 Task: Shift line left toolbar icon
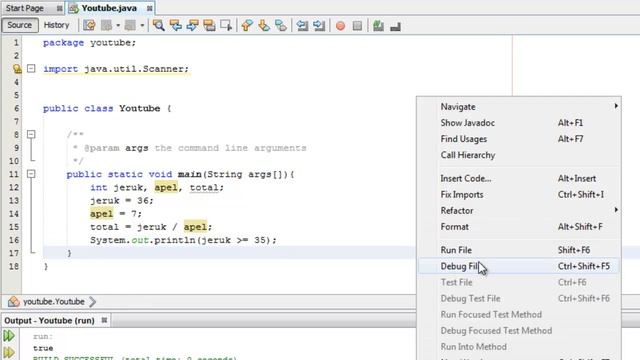(x=302, y=25)
